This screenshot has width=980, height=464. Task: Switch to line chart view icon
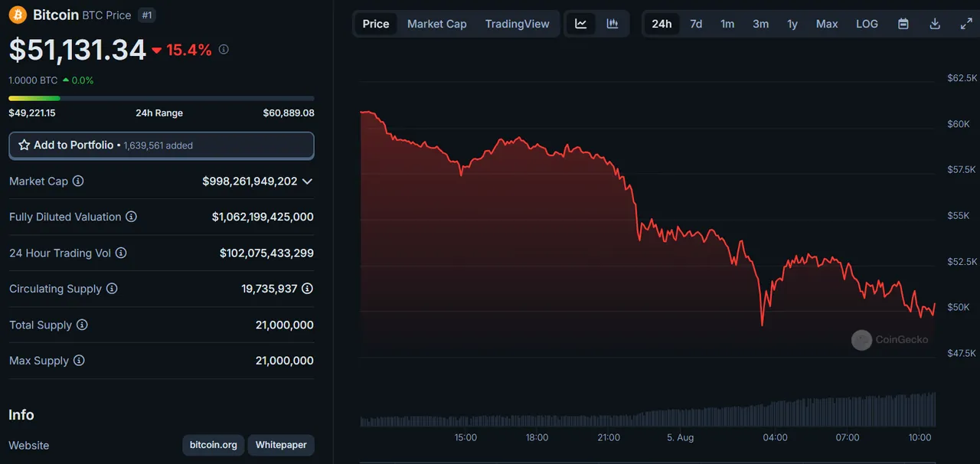pos(581,24)
